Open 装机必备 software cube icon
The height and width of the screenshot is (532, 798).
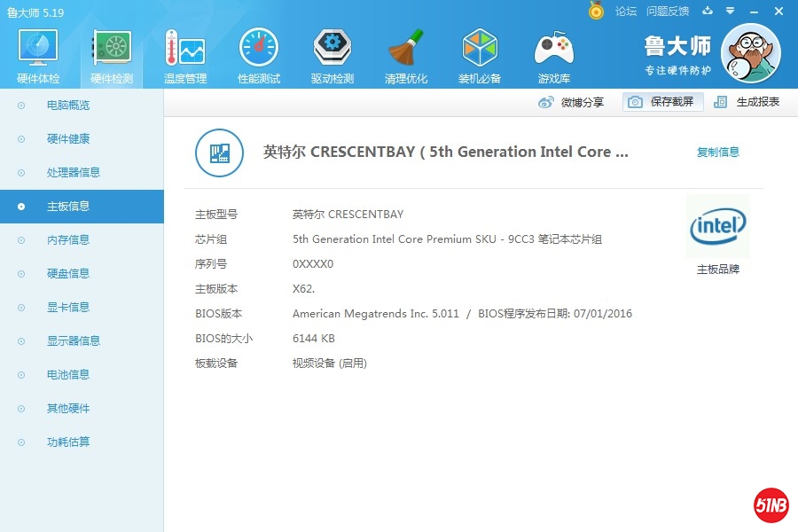(480, 48)
